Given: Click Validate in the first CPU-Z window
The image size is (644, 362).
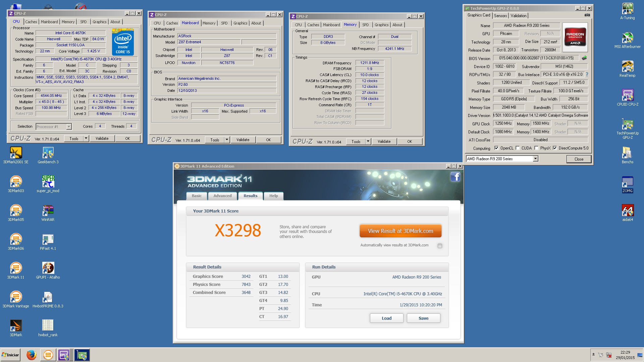Looking at the screenshot, I should click(x=102, y=138).
